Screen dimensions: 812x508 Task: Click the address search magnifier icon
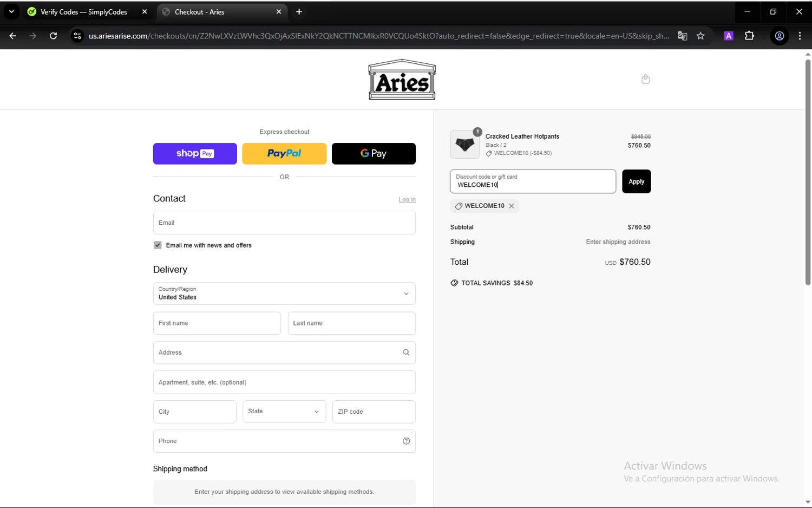[x=406, y=353]
